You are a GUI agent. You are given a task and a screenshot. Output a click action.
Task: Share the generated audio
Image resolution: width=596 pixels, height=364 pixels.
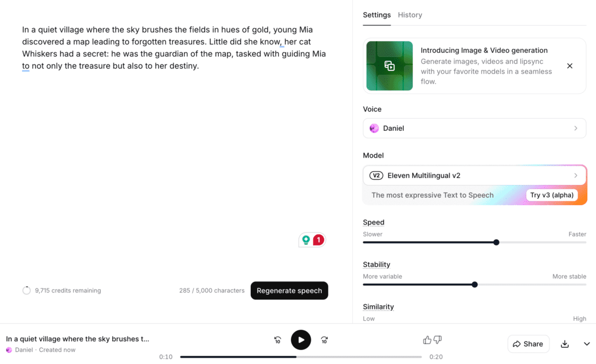pyautogui.click(x=528, y=344)
